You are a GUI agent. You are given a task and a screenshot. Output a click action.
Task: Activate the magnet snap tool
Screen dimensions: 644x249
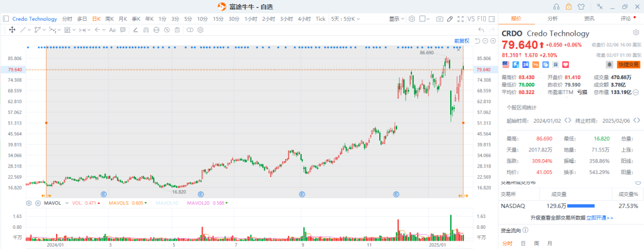(x=146, y=30)
